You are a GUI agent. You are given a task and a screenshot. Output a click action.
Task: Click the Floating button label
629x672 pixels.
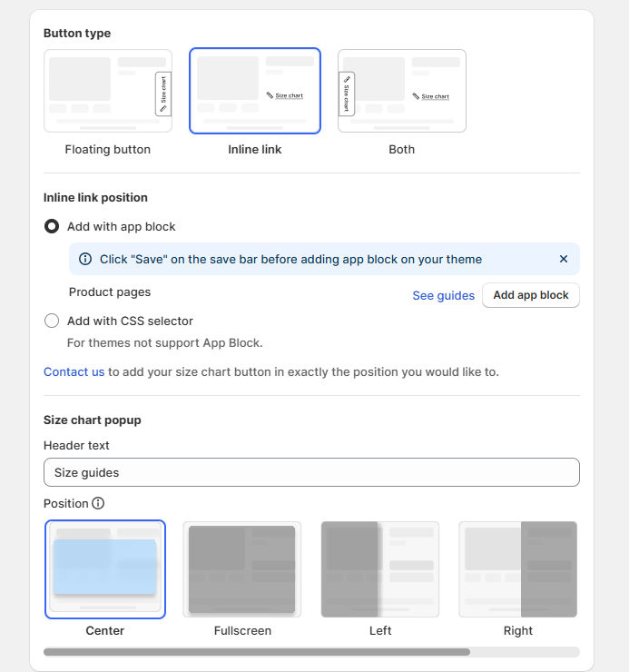click(107, 149)
